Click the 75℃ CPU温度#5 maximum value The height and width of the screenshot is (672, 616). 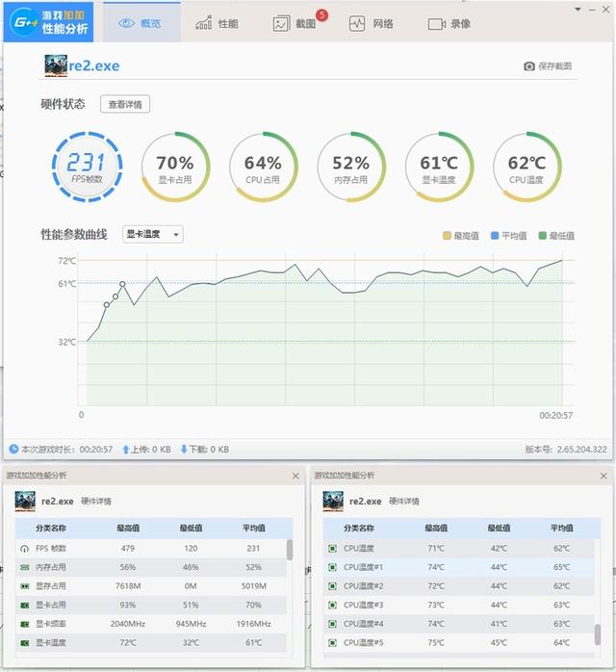click(x=436, y=643)
